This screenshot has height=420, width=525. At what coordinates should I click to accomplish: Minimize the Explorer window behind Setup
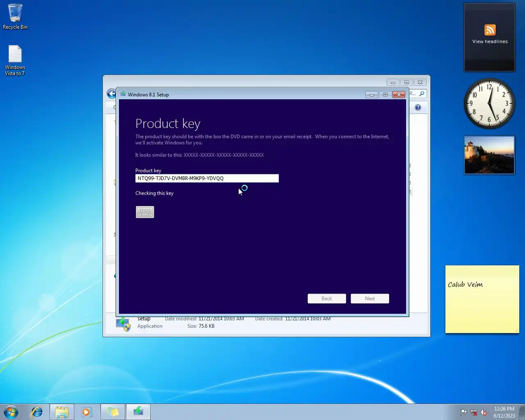coord(393,82)
